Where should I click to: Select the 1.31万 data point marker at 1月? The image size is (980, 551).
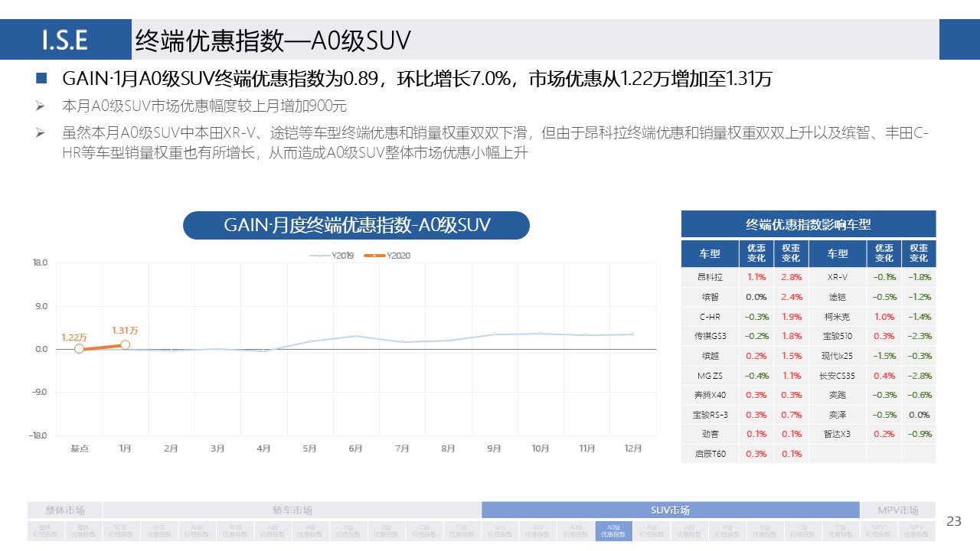click(125, 345)
